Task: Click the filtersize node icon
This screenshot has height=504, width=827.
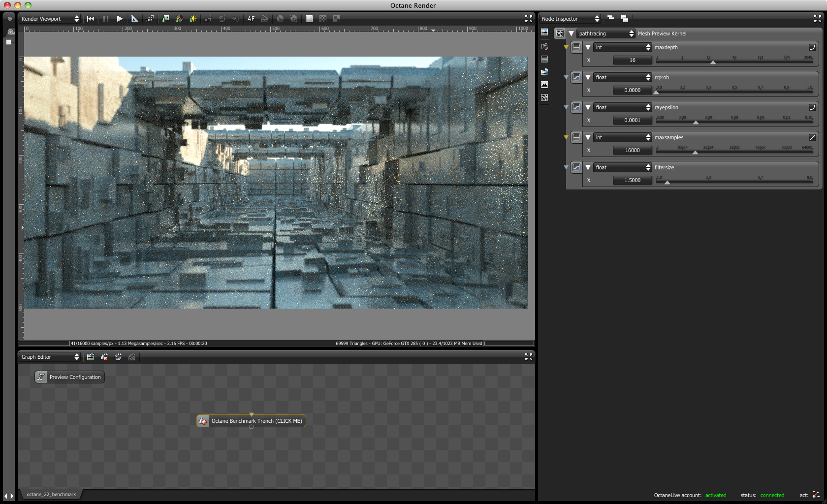Action: point(576,167)
